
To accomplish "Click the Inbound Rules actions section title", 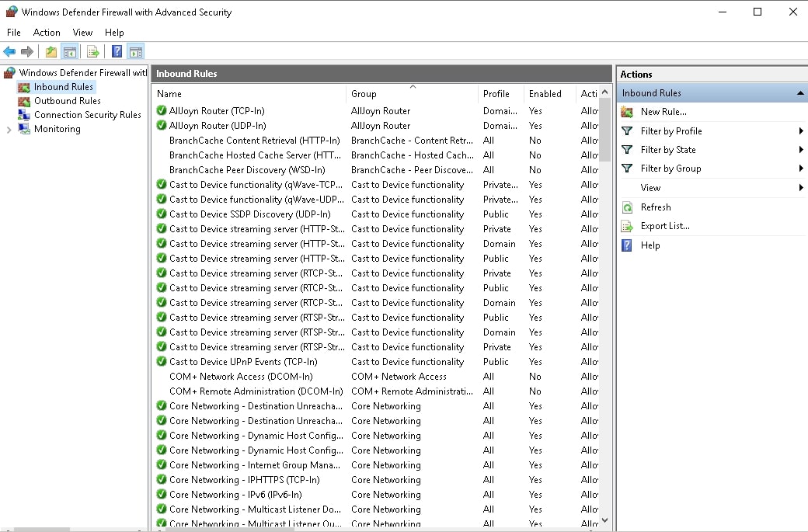I will pyautogui.click(x=651, y=93).
